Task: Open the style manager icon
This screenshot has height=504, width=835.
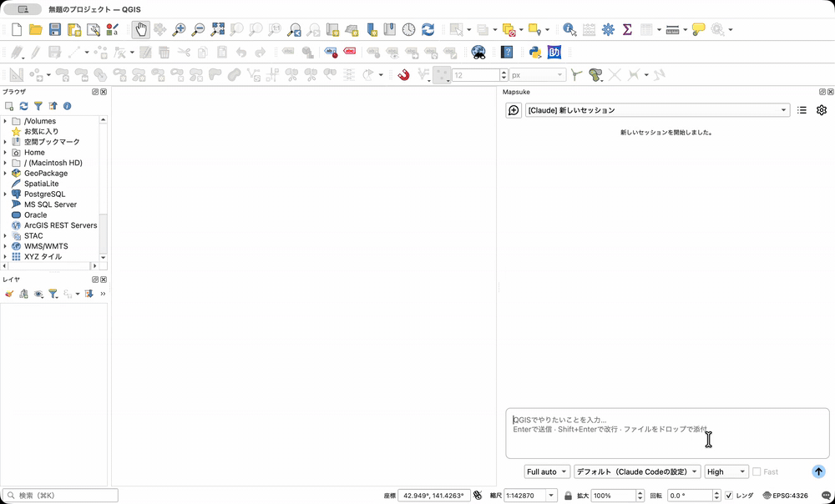Action: tap(113, 29)
